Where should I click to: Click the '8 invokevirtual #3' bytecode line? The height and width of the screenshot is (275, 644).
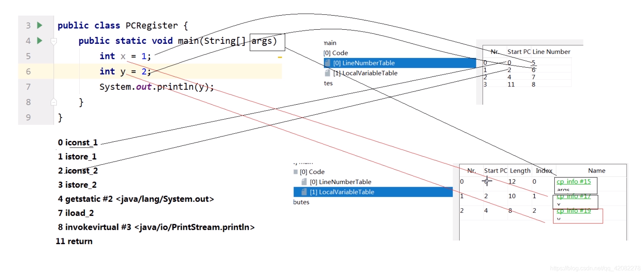coord(156,227)
